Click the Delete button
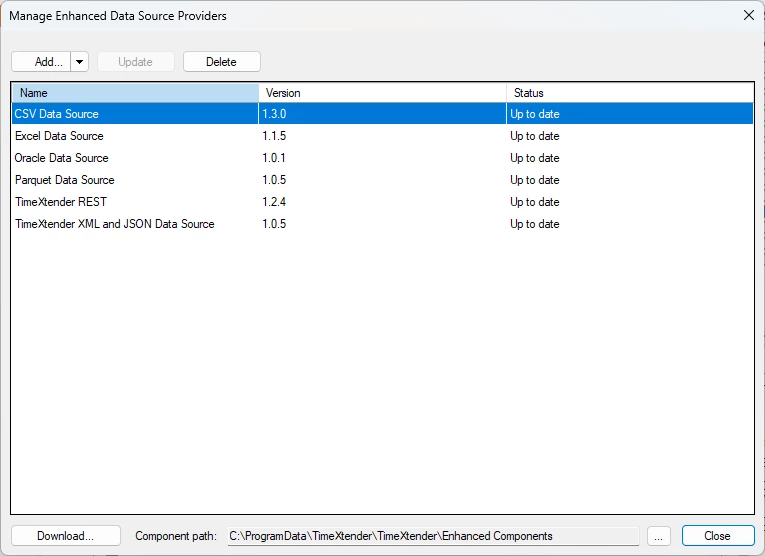This screenshot has height=556, width=765. (221, 62)
